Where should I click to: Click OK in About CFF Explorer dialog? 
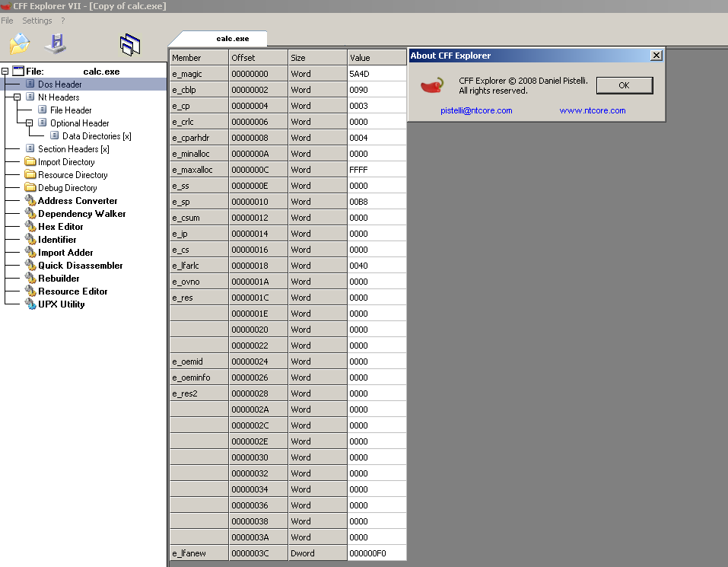tap(625, 85)
